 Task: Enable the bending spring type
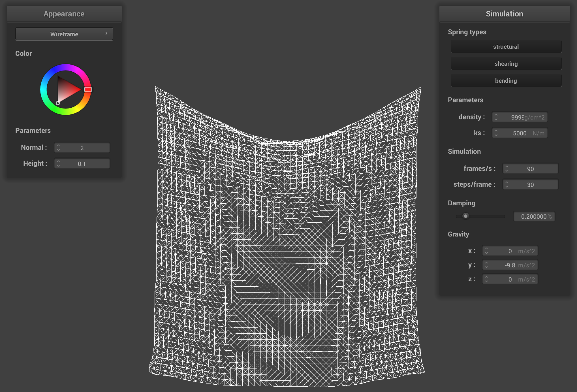click(x=506, y=80)
